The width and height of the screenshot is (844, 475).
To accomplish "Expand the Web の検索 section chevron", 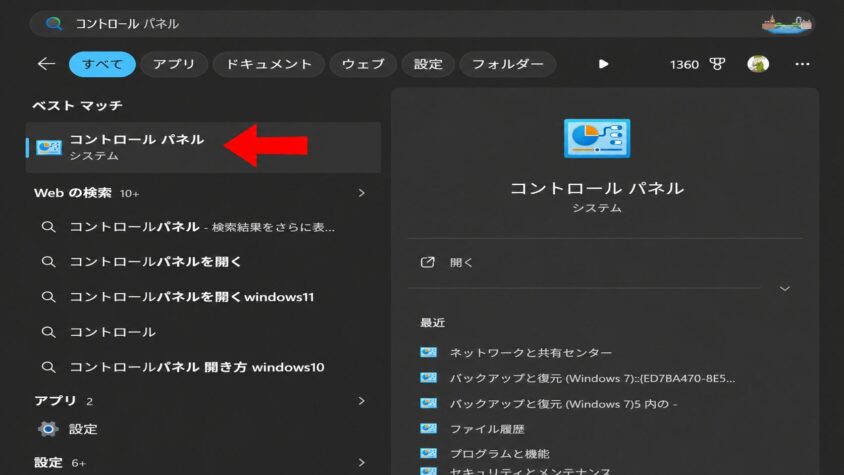I will [362, 193].
